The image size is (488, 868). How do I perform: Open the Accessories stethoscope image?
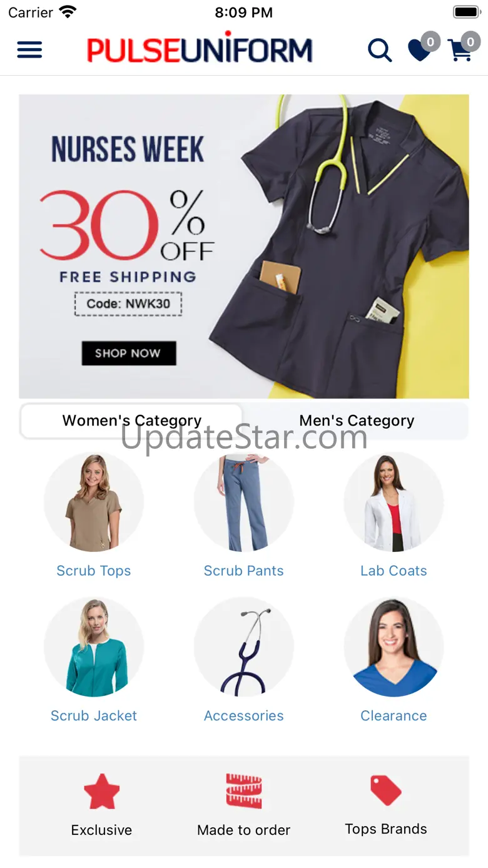point(244,647)
